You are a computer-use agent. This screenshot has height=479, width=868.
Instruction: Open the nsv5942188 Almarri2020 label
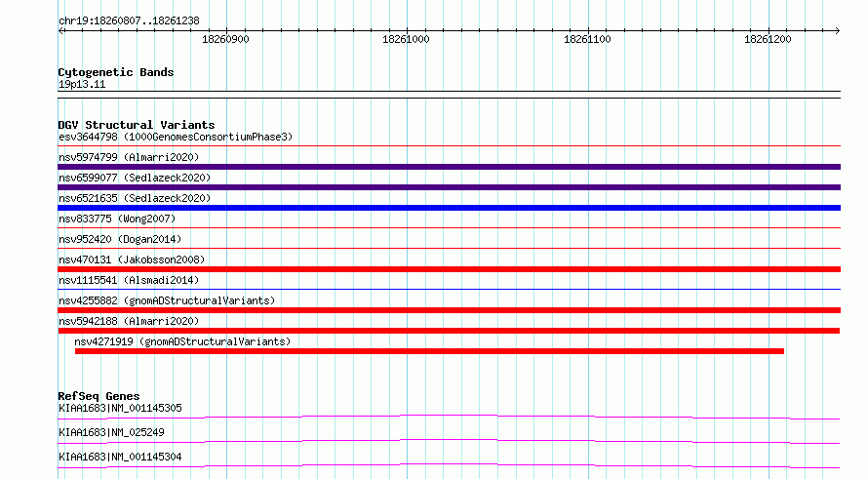(x=129, y=321)
